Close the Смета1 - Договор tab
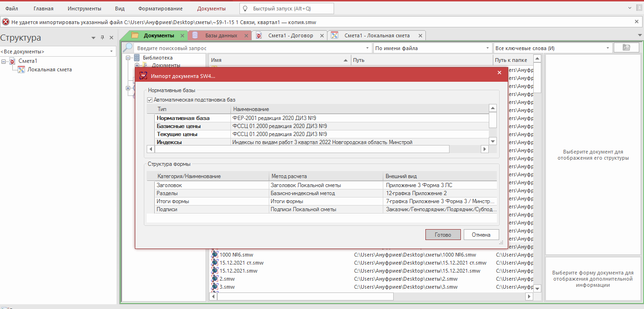The width and height of the screenshot is (644, 309). (x=322, y=35)
